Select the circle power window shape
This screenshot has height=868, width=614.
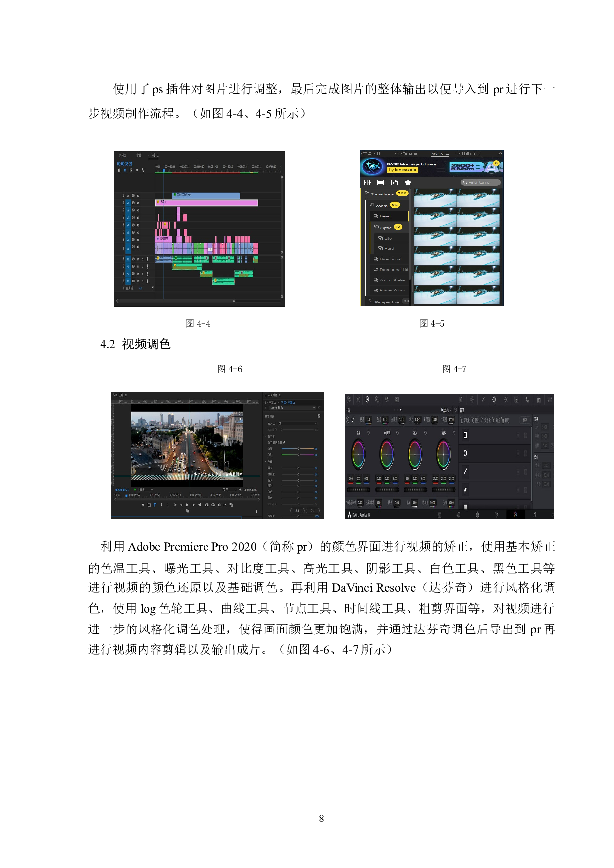coord(465,453)
